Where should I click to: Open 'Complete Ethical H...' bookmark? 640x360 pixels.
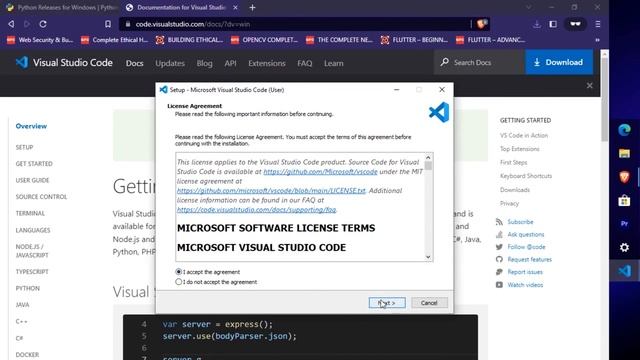tap(114, 40)
